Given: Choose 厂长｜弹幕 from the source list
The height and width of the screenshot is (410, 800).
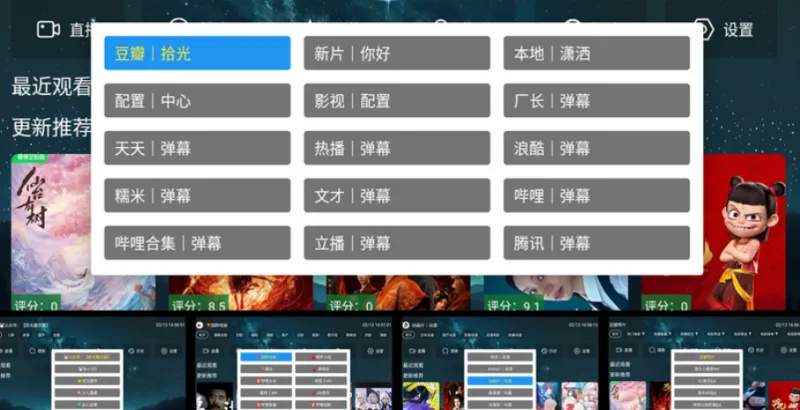Looking at the screenshot, I should click(x=596, y=100).
